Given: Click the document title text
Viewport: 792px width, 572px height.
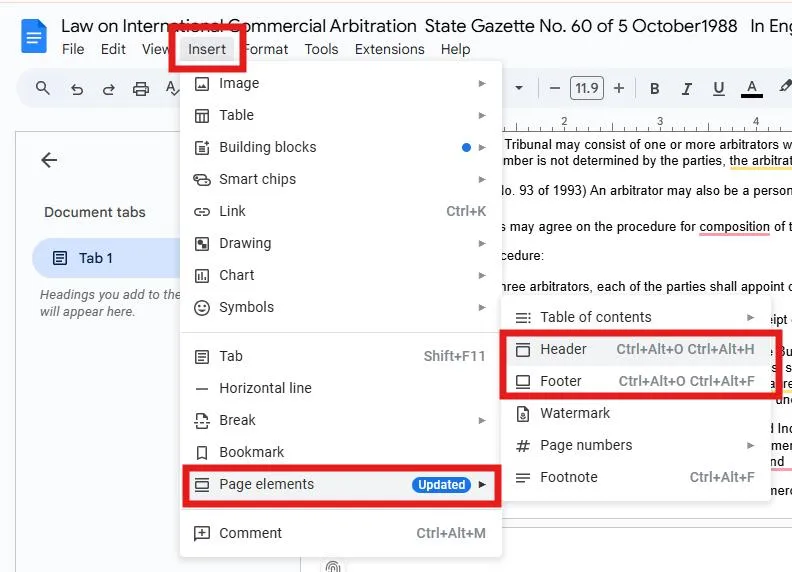Looking at the screenshot, I should coord(426,26).
